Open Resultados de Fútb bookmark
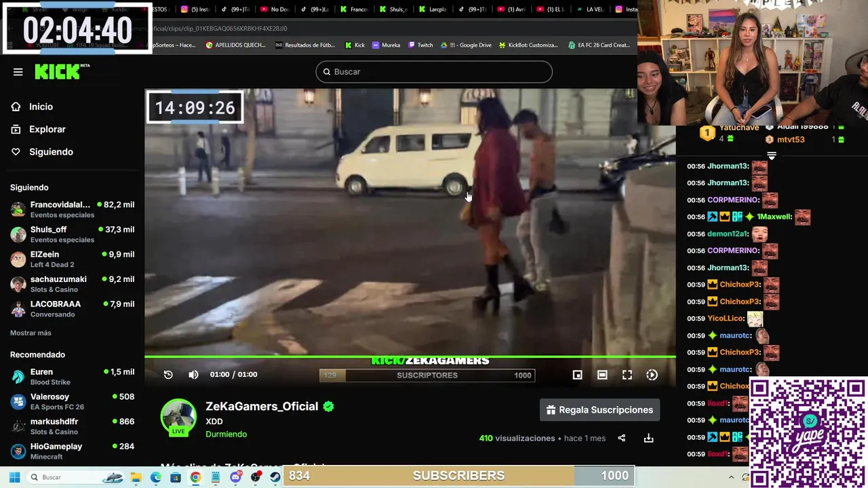Viewport: 868px width, 488px height. [305, 45]
